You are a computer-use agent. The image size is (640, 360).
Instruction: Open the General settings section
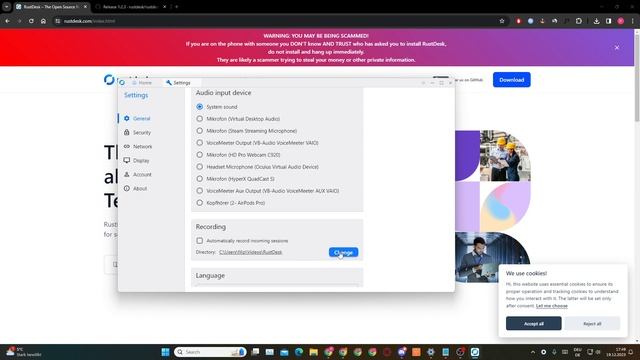tap(137, 118)
